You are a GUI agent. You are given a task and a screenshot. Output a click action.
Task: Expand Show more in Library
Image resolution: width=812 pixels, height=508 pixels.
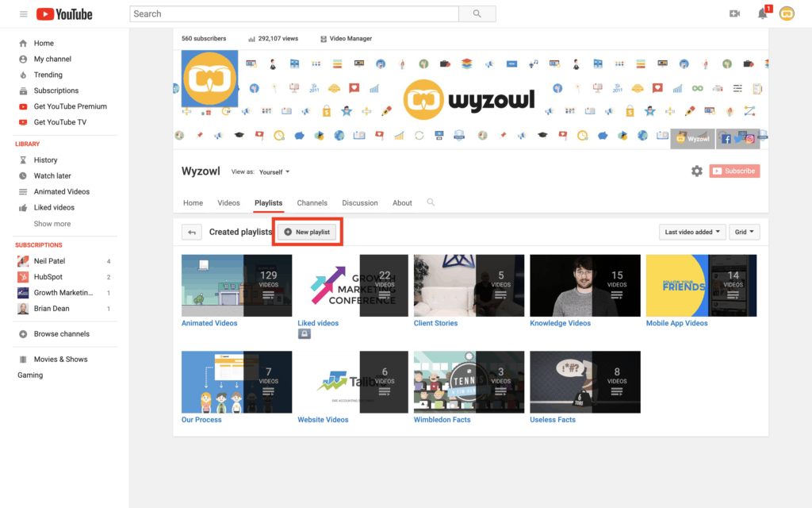(52, 224)
